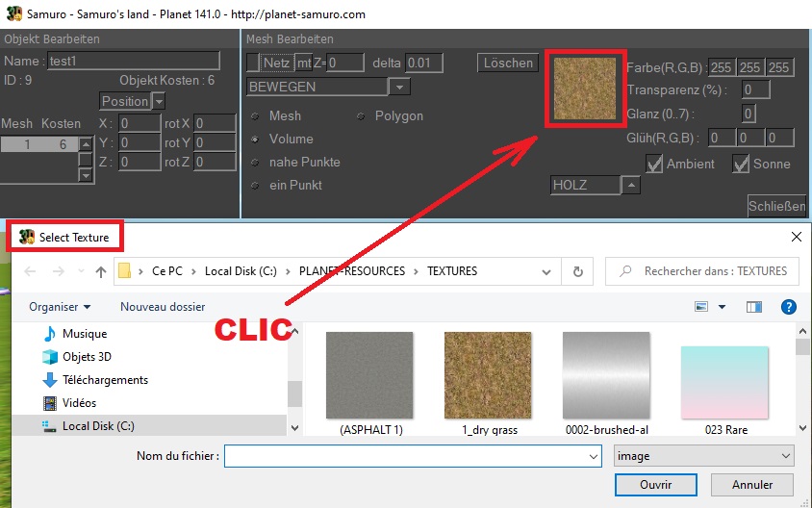812x508 pixels.
Task: Click the Ouvrir button
Action: point(655,484)
